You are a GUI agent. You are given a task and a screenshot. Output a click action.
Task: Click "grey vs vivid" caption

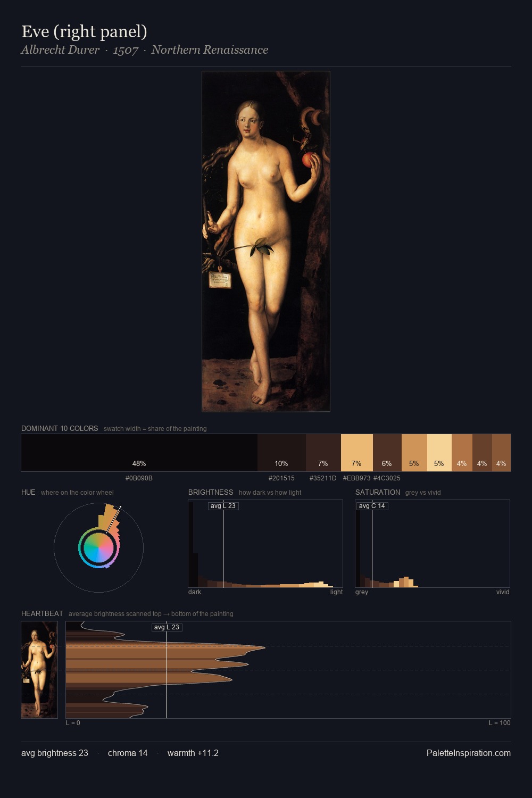pos(423,493)
